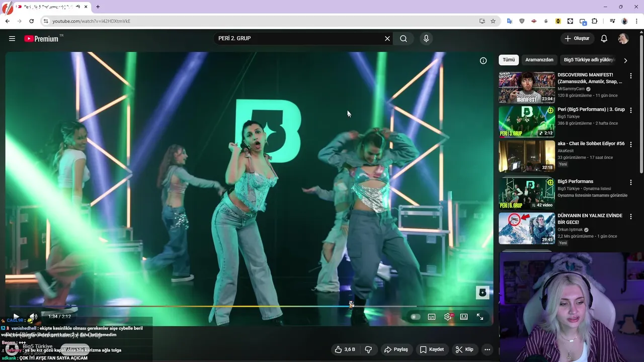Open more actions under the video
This screenshot has height=362, width=644.
click(487, 349)
